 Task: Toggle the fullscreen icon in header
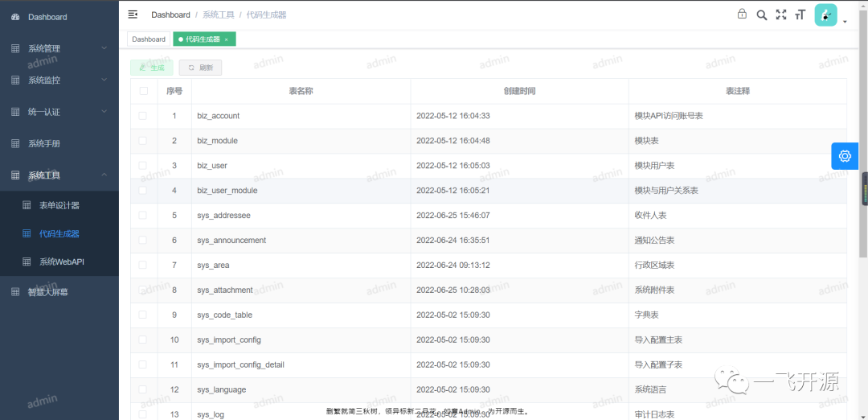(x=781, y=15)
